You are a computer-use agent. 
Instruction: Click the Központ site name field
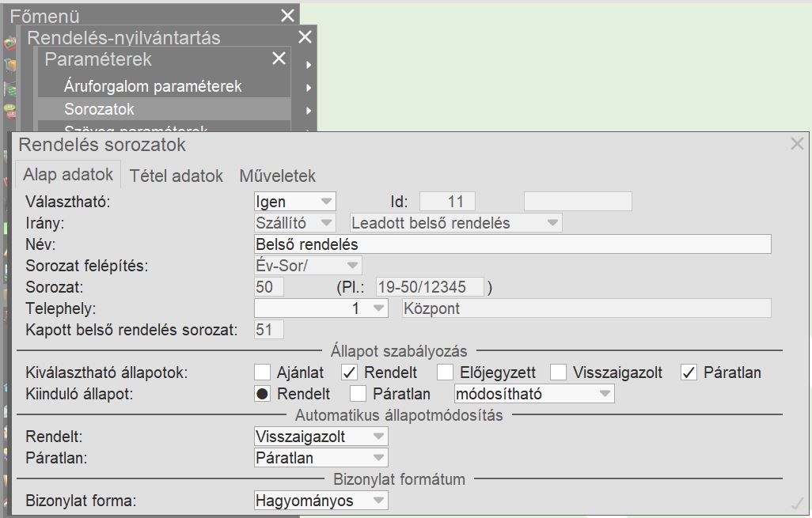click(586, 308)
